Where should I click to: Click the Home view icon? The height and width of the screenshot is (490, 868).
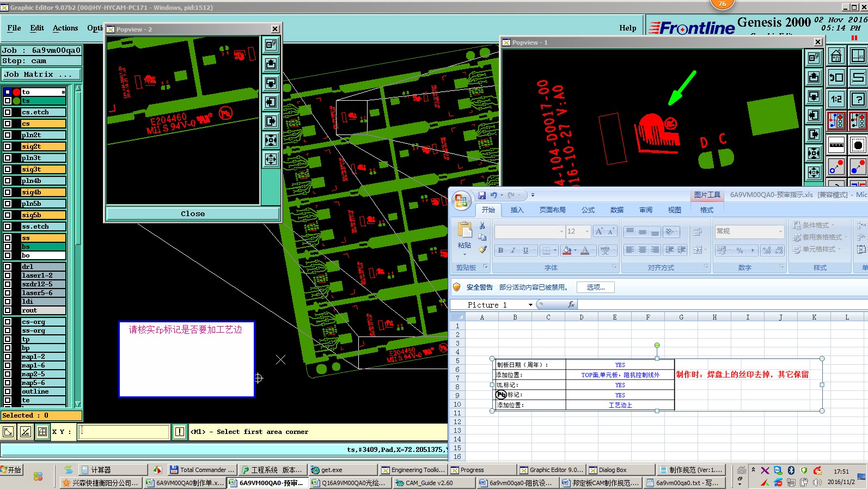click(x=836, y=56)
